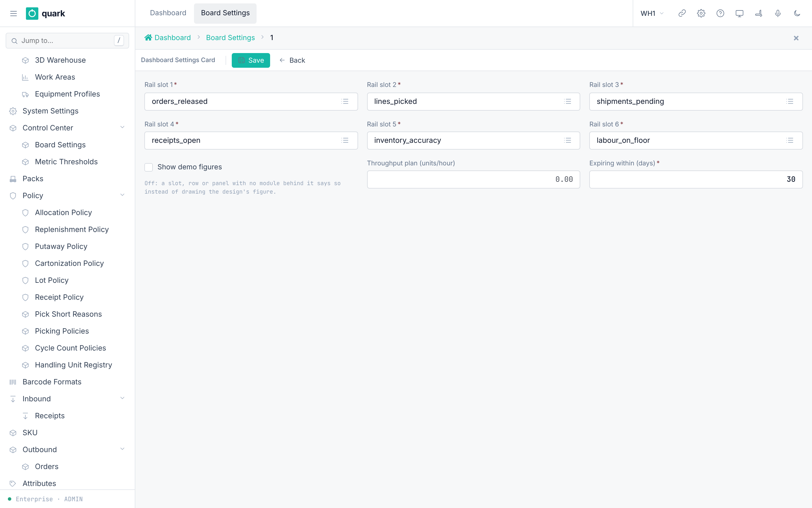Open the link icon in top bar
The image size is (812, 508).
[682, 14]
